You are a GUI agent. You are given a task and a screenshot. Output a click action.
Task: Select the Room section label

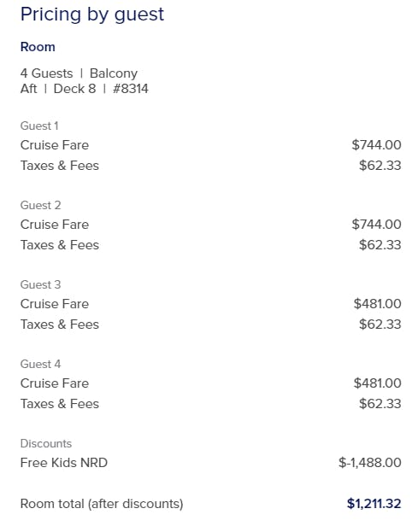(x=38, y=47)
